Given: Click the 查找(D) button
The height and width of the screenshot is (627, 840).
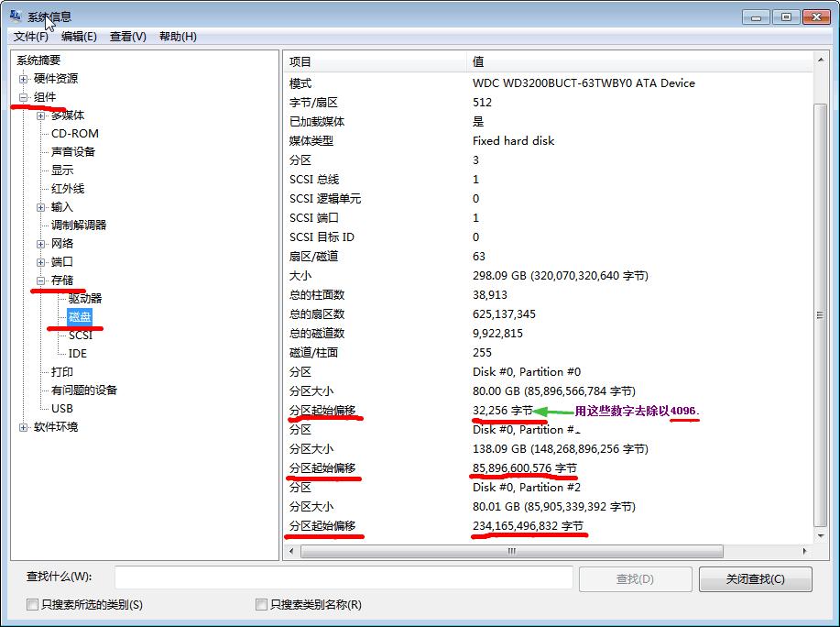Looking at the screenshot, I should (x=635, y=578).
